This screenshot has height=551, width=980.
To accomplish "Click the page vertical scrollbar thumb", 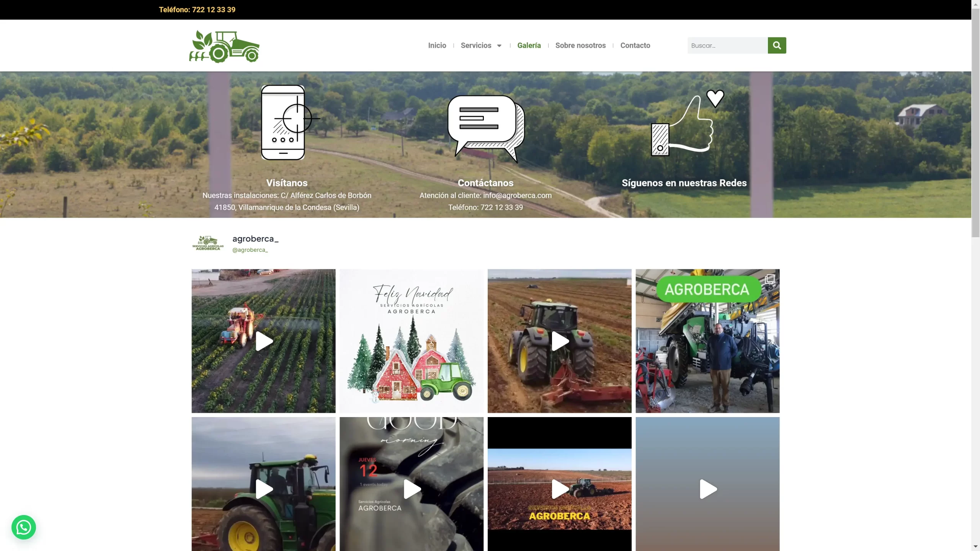I will point(975,122).
